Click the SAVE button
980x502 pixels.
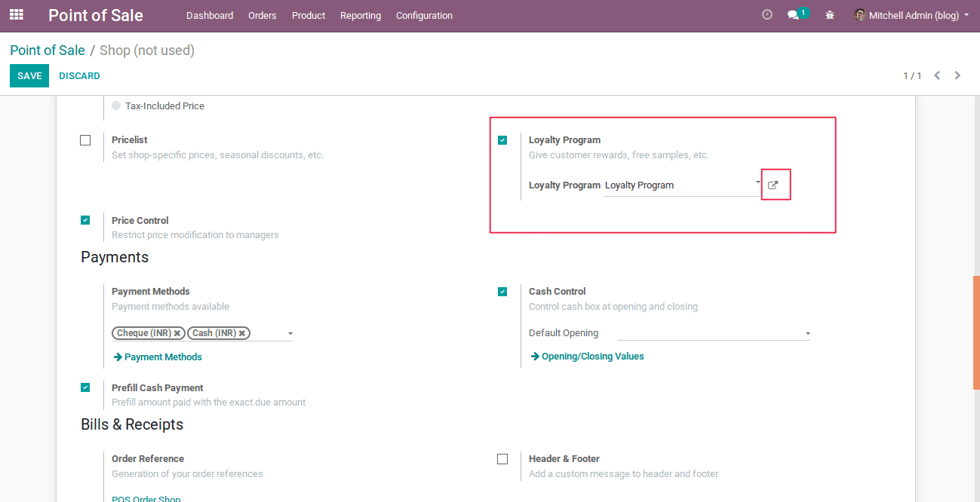click(29, 76)
